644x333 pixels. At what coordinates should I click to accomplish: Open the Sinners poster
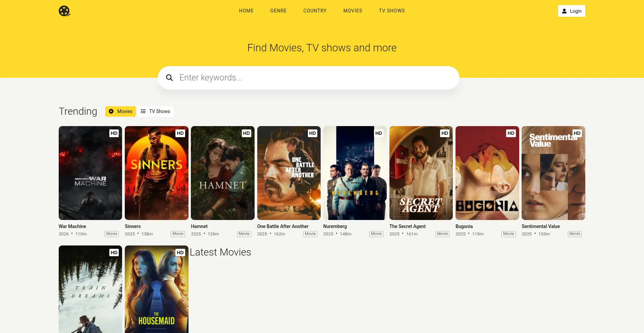[x=157, y=173]
